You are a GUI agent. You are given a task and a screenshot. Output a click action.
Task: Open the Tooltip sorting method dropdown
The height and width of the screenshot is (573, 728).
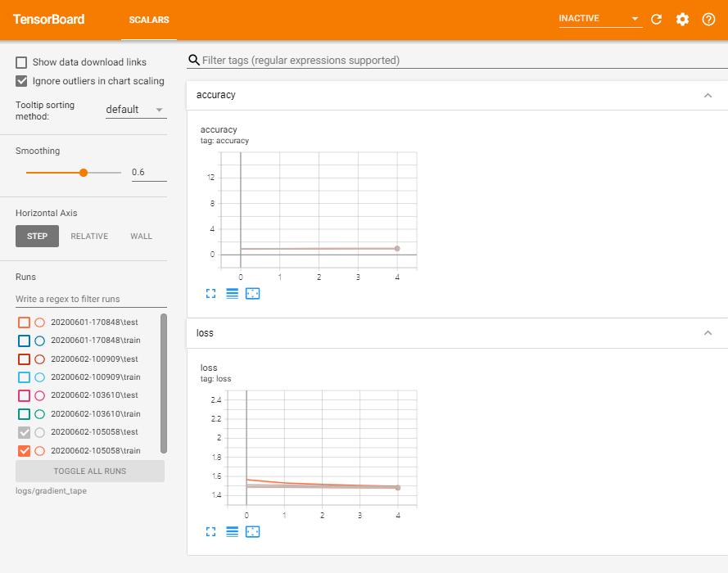coord(136,110)
